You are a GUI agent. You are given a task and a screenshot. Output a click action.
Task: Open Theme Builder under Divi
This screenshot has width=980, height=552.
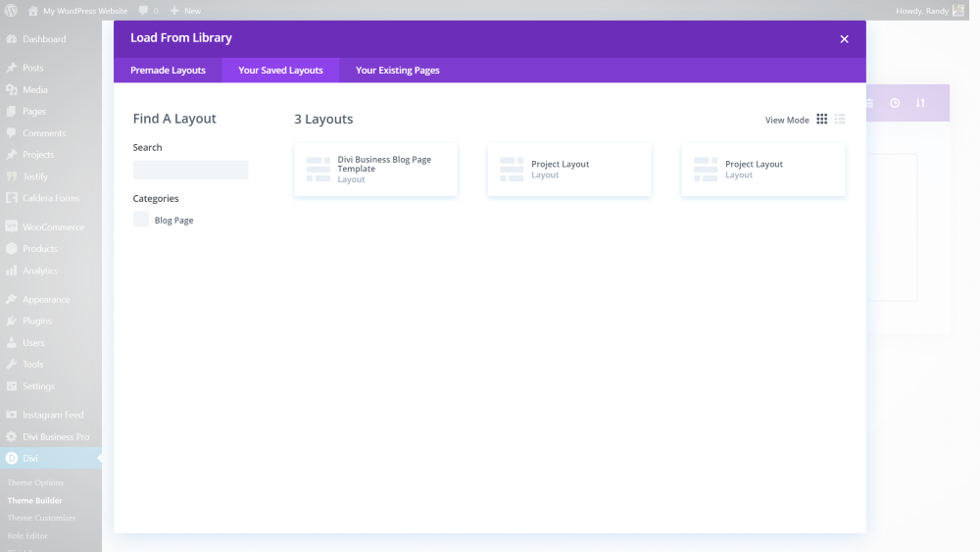34,500
